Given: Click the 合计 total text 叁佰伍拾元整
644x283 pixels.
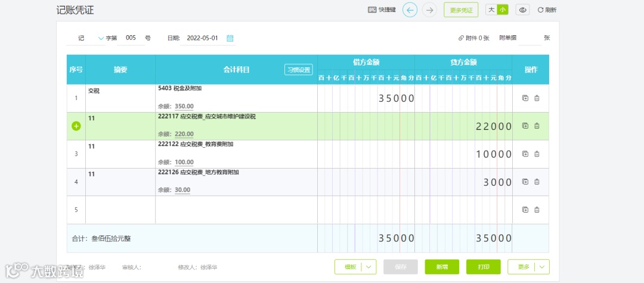Looking at the screenshot, I should pyautogui.click(x=111, y=238).
